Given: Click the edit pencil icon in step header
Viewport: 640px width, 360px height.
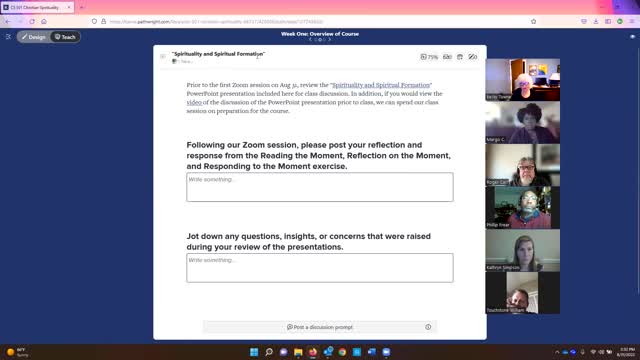Looking at the screenshot, I should pos(473,57).
